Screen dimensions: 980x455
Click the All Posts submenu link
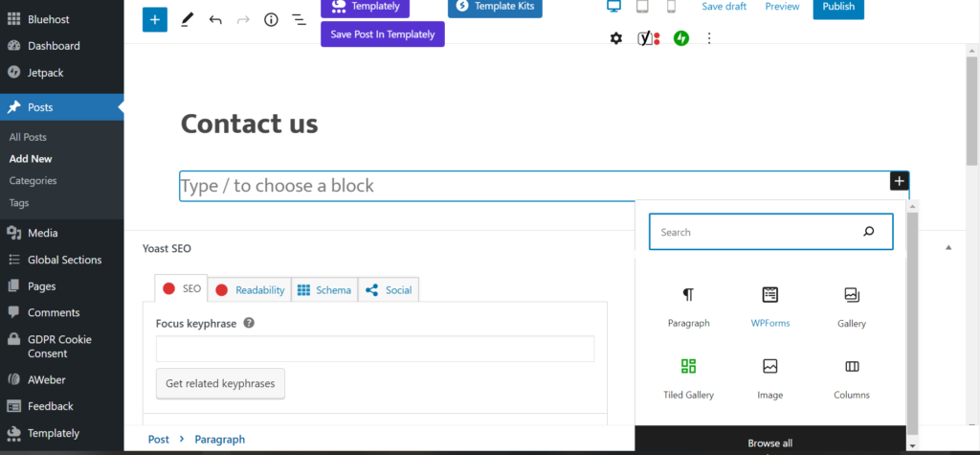pyautogui.click(x=28, y=137)
